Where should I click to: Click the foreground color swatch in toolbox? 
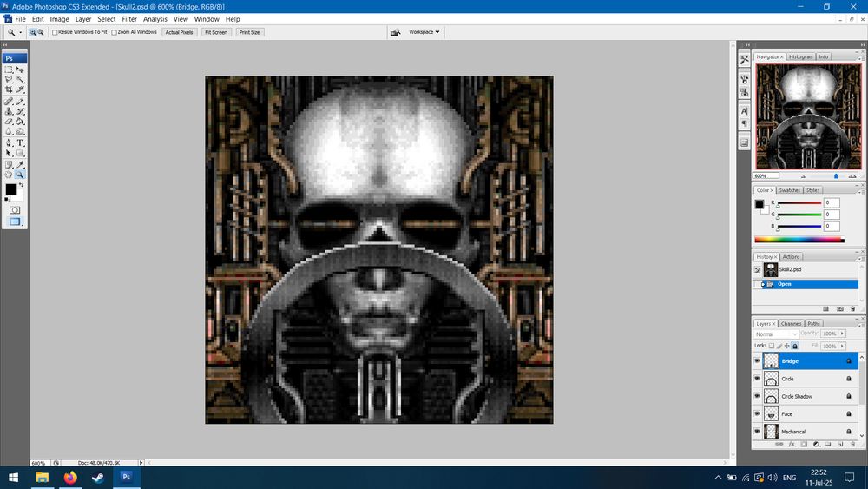click(10, 189)
